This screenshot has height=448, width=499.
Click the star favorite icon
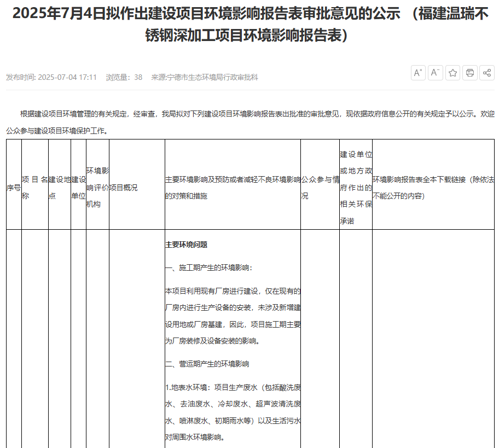tap(452, 73)
